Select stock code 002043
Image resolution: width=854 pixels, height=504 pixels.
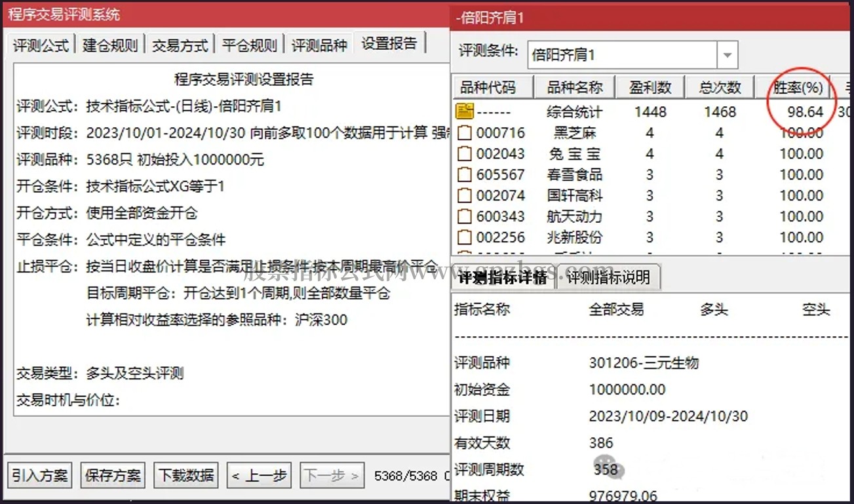[501, 154]
